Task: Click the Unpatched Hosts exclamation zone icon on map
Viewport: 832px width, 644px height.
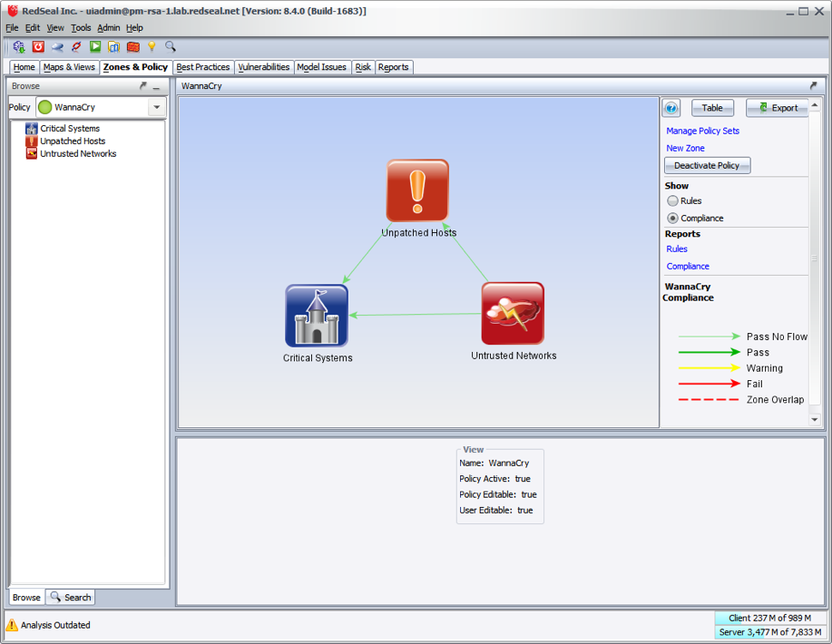Action: tap(417, 190)
